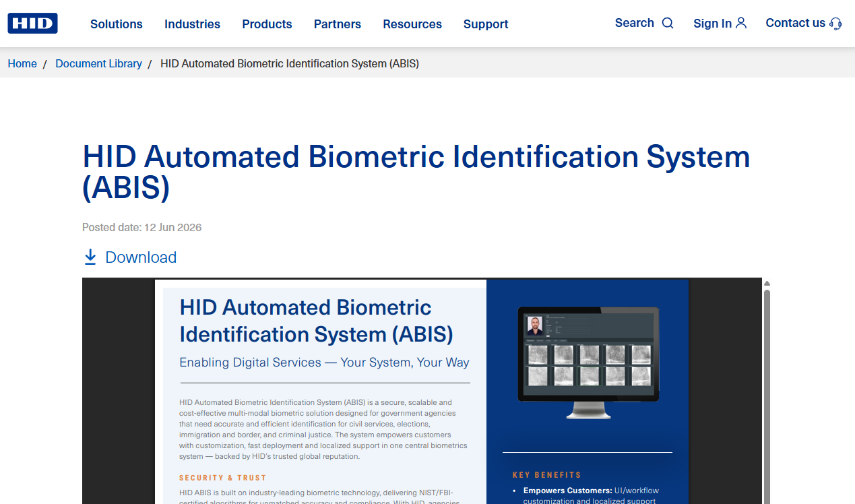
Task: Click the Download link text
Action: pyautogui.click(x=141, y=257)
